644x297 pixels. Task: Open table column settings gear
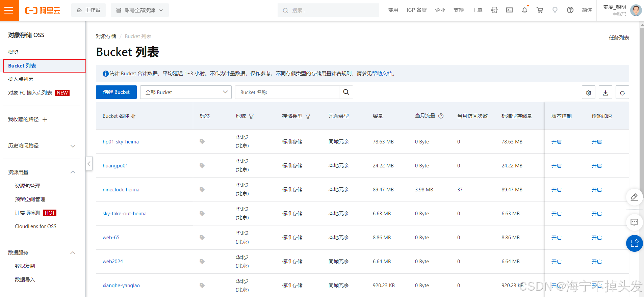click(x=589, y=92)
